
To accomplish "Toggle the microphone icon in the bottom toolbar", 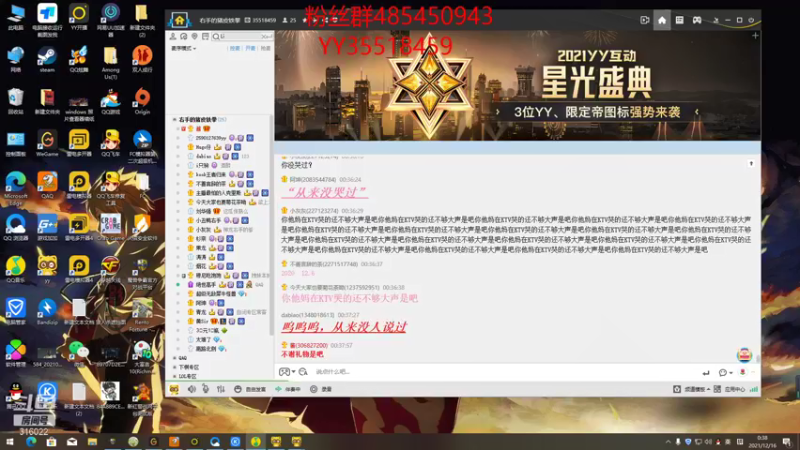I will [x=206, y=389].
